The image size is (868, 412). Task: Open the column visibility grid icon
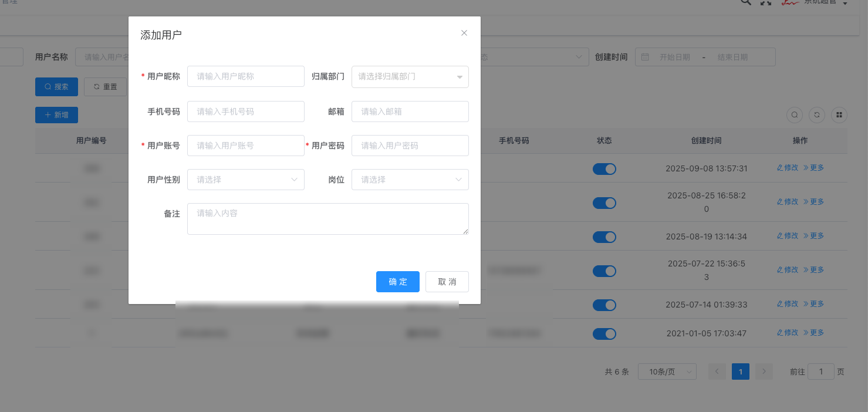click(839, 115)
